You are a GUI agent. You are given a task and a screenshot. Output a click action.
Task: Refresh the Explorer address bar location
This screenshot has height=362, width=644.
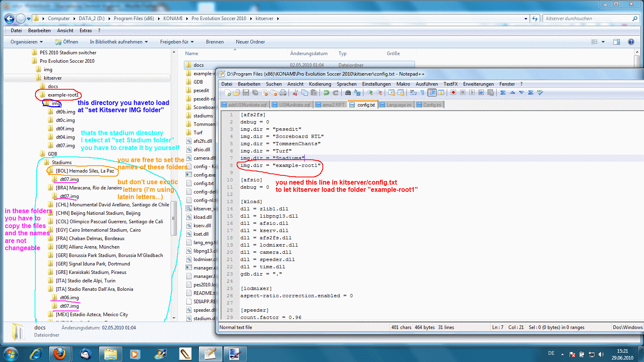pos(535,19)
